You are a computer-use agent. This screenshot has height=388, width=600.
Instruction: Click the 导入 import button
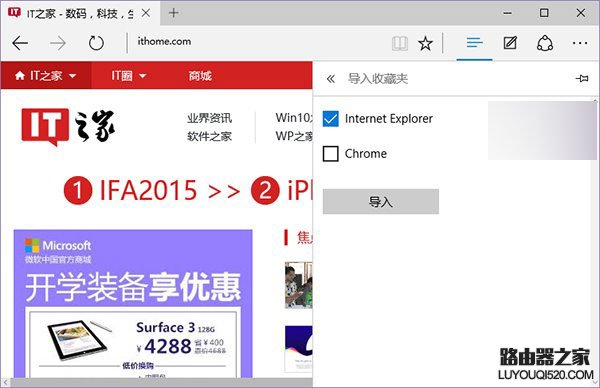[381, 201]
